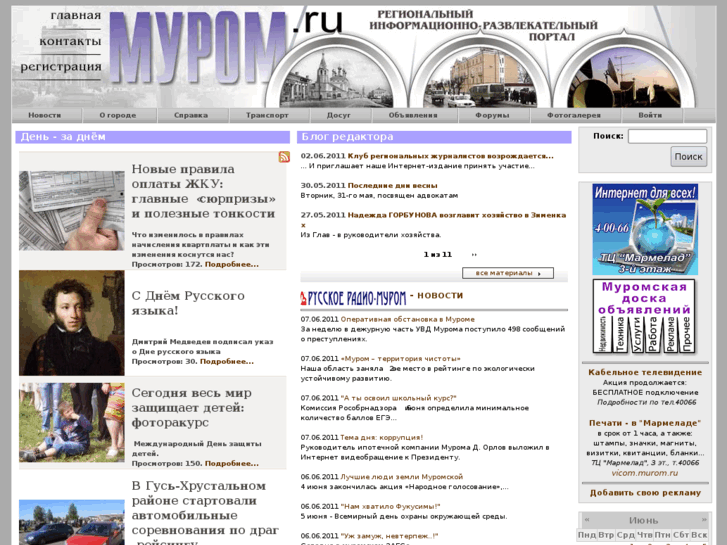The height and width of the screenshot is (545, 727).
Task: Open headline about Гусь-Хрустальном drag racing
Action: (x=205, y=512)
